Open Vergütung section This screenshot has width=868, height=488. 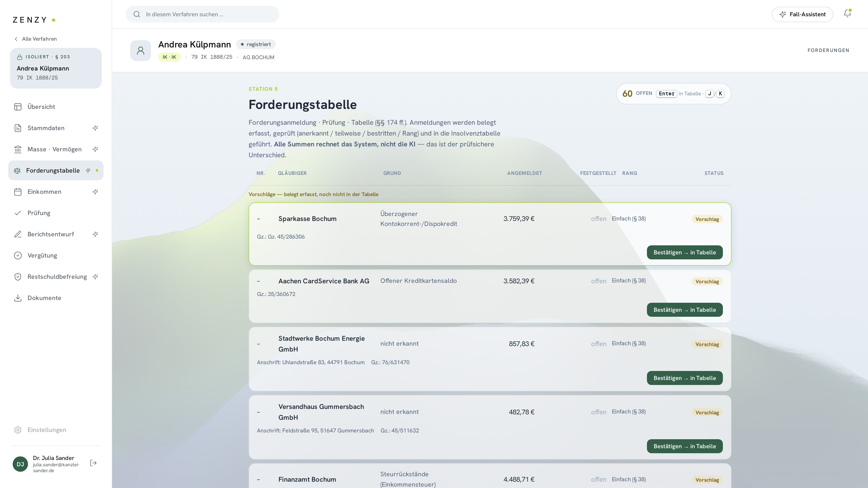[56, 255]
